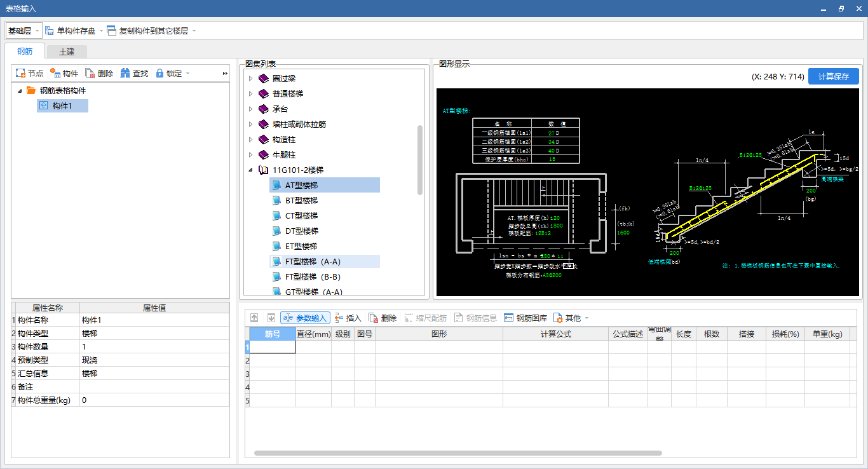Click the 计算公式 column header

tap(555, 334)
